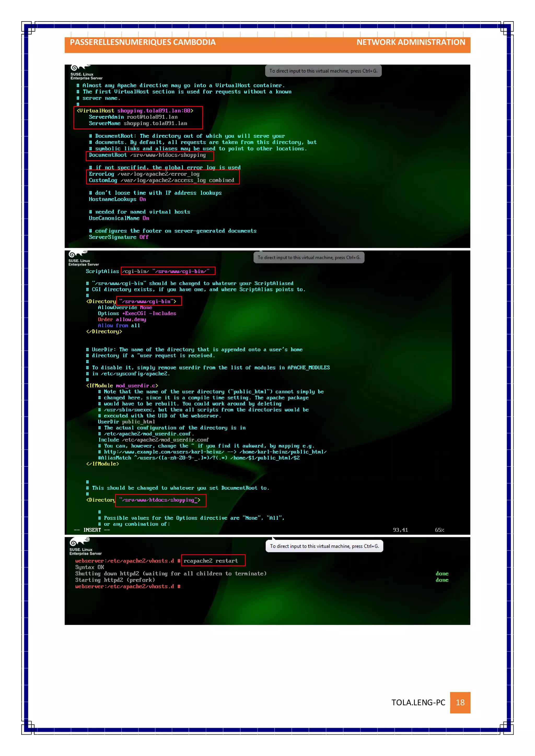535x756 pixels.
Task: Click the middle terminal's Ctrl+G tooltip
Action: point(309,257)
